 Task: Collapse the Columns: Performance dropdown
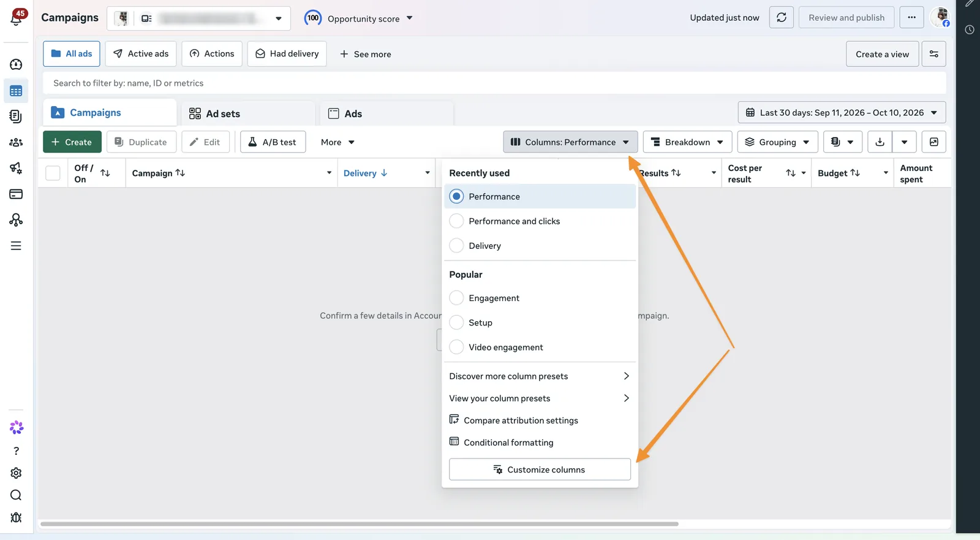(x=570, y=142)
